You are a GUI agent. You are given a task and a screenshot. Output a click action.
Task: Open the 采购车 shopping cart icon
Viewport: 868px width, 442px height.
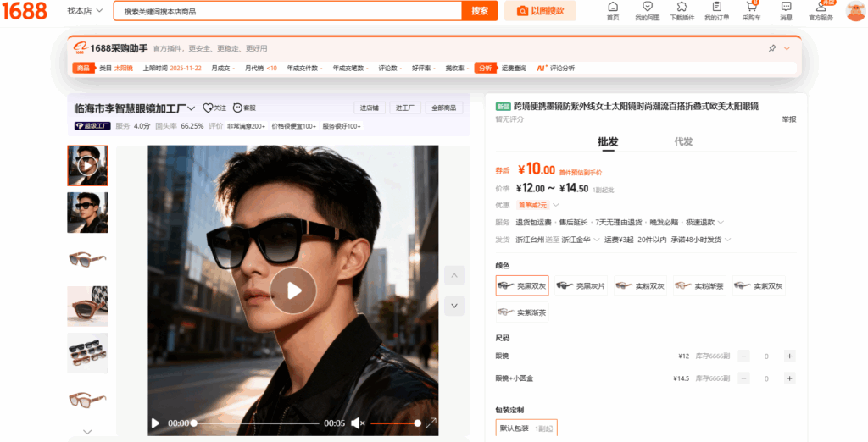click(x=751, y=8)
